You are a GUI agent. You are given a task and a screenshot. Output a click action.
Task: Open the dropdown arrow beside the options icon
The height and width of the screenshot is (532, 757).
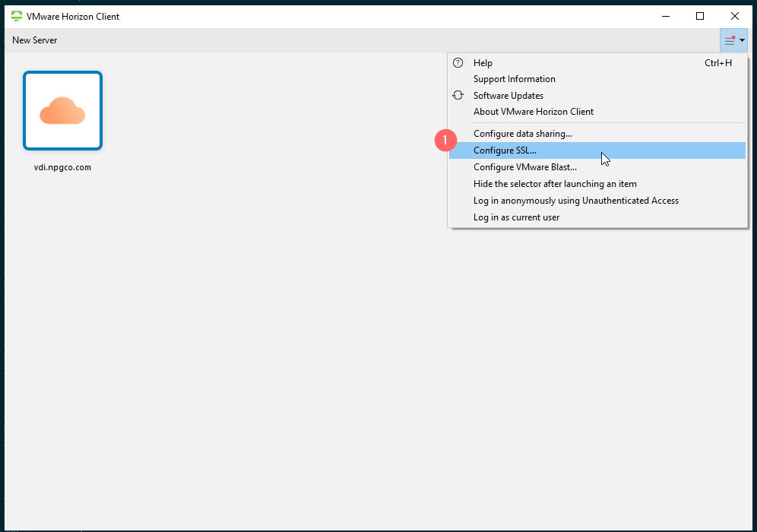point(741,40)
